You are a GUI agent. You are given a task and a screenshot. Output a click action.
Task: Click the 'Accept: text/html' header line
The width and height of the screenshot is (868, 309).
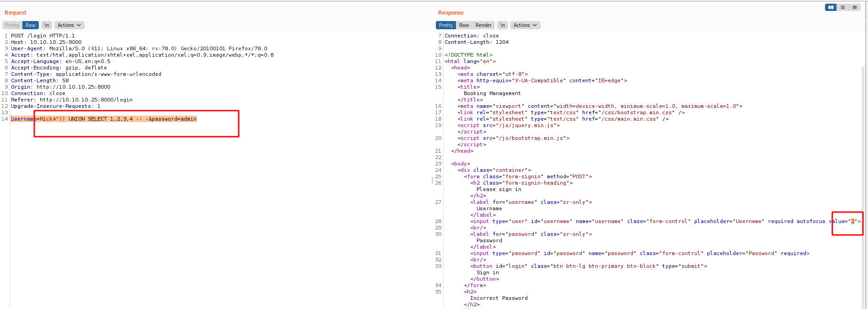(x=142, y=55)
